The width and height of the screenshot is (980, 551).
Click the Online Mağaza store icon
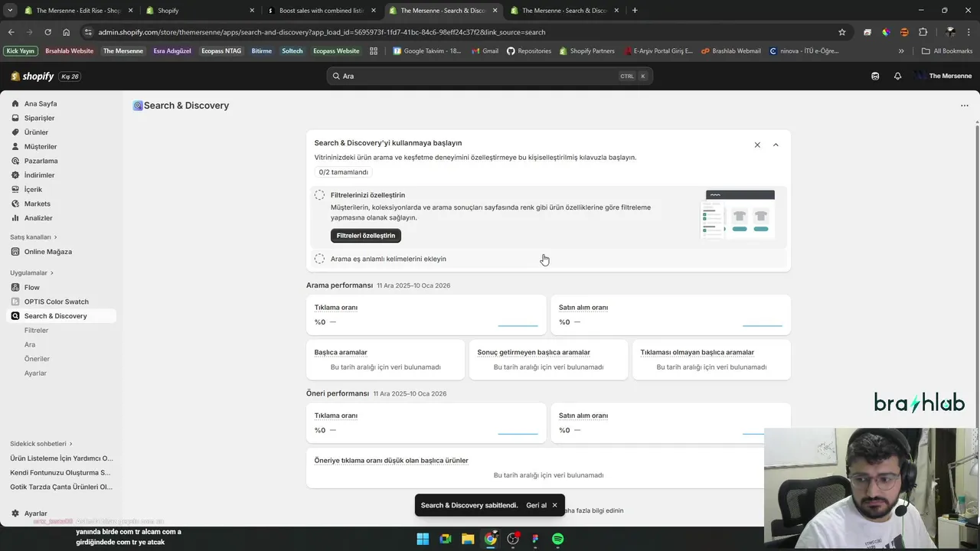click(x=15, y=252)
